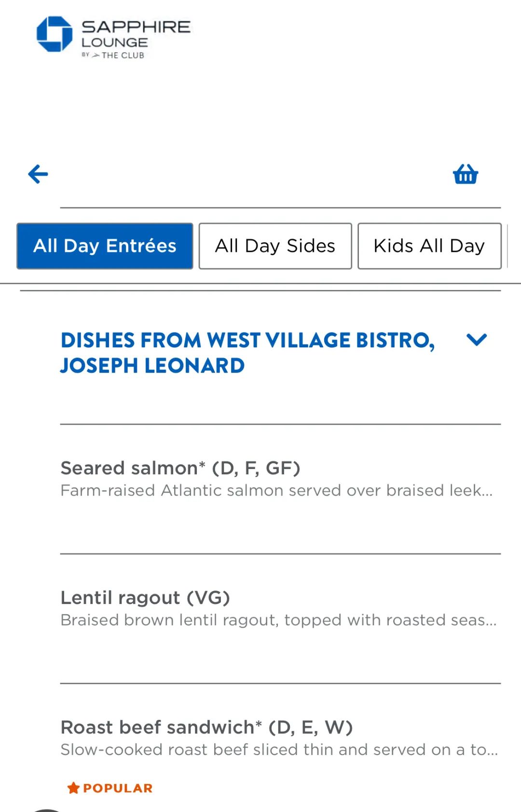Tap the dark circle at bottom-left edge
521x812 pixels.
click(x=46, y=810)
